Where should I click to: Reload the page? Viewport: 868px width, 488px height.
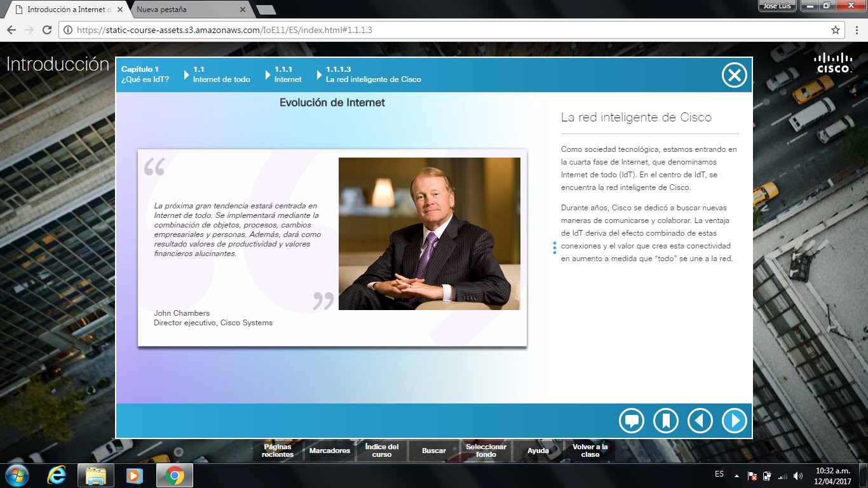click(x=47, y=30)
